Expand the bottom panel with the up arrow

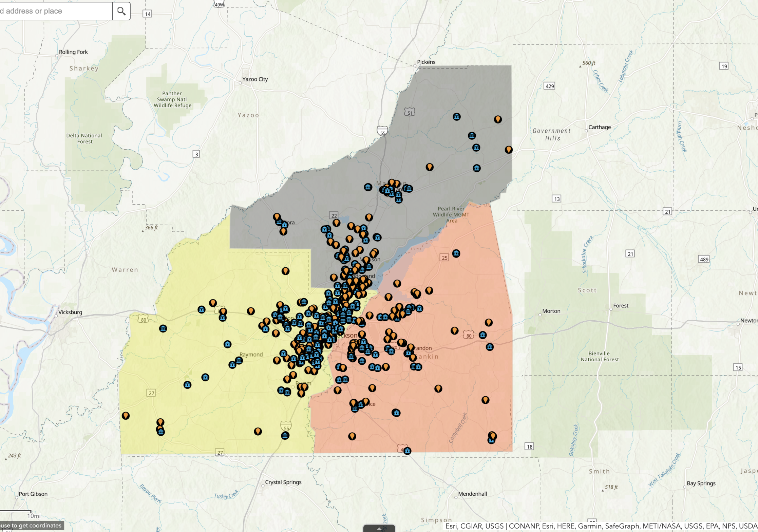[x=379, y=528]
